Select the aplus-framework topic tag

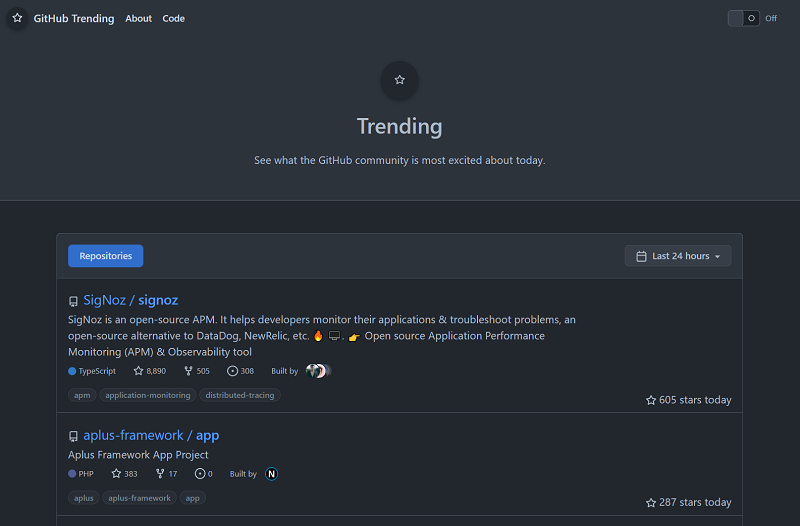coord(139,498)
